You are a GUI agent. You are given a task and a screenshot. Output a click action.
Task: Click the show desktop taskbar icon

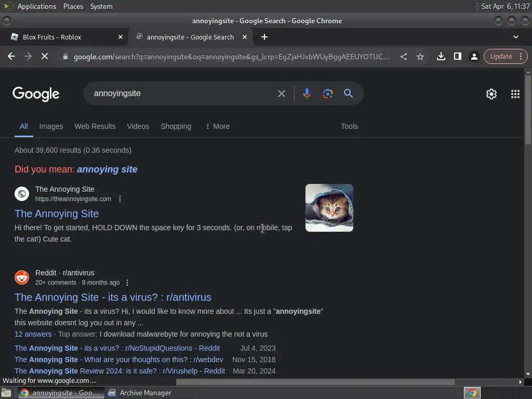click(x=6, y=393)
